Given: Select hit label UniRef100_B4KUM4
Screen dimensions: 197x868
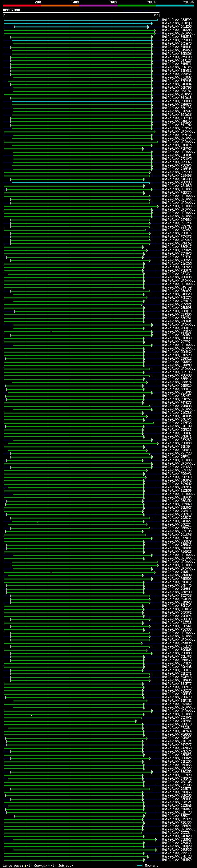Looking at the screenshot, I should pos(177,47).
